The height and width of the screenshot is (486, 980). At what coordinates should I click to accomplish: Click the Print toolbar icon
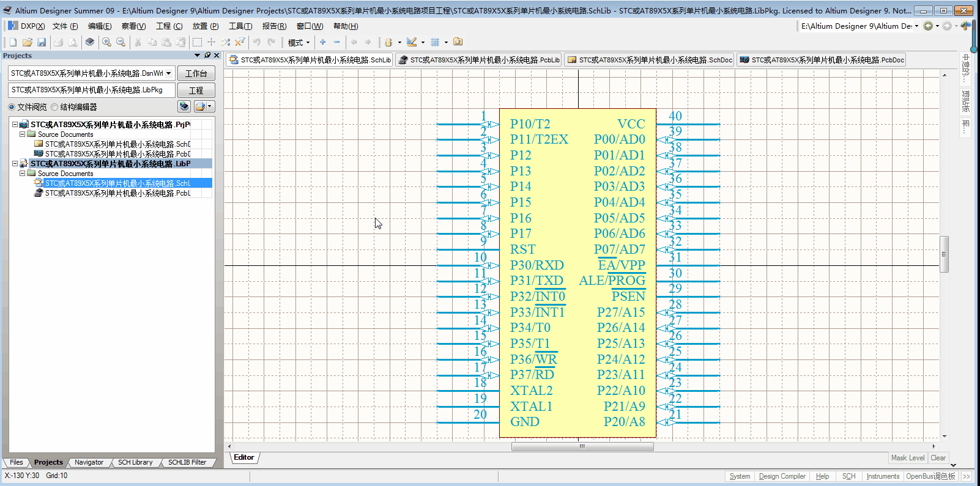pos(58,42)
